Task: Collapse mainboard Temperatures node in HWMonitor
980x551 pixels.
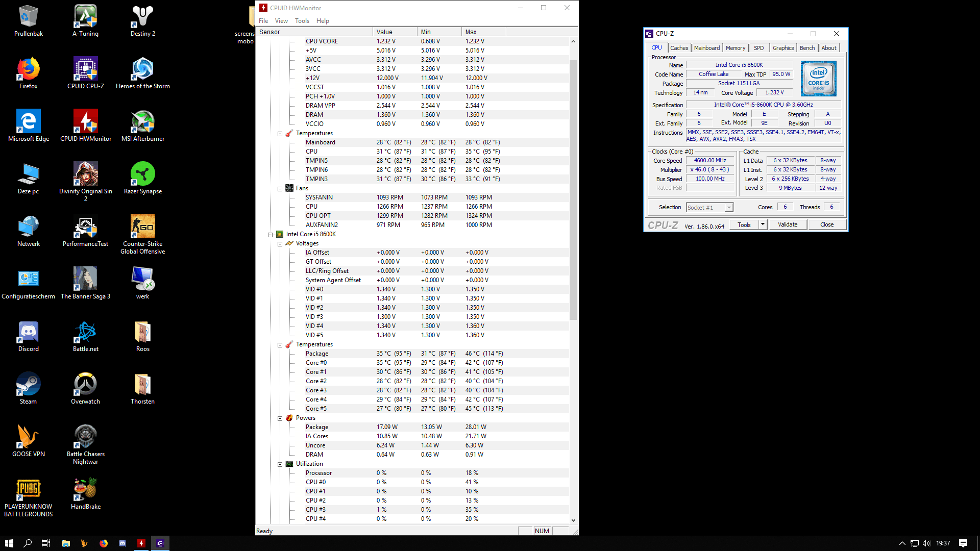Action: tap(280, 134)
